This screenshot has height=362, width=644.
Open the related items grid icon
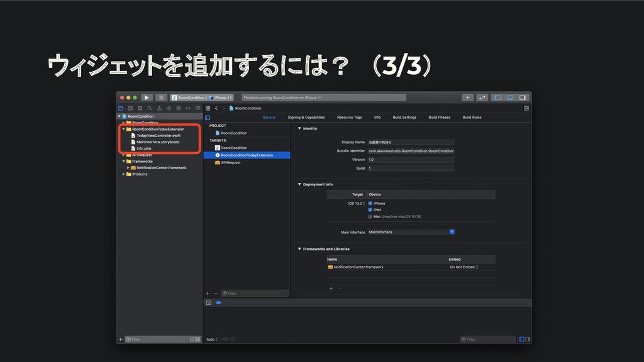208,108
